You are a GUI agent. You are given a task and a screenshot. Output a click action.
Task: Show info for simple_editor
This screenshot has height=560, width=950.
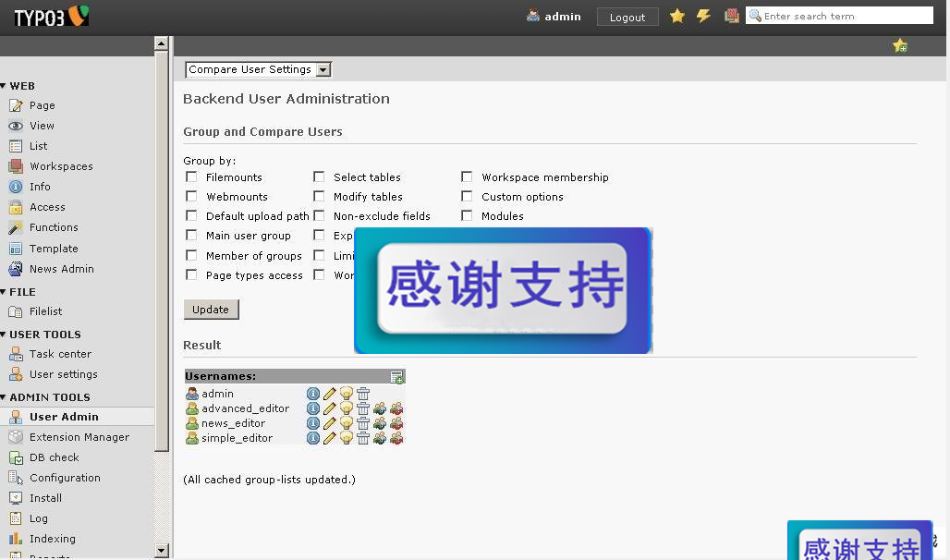312,438
